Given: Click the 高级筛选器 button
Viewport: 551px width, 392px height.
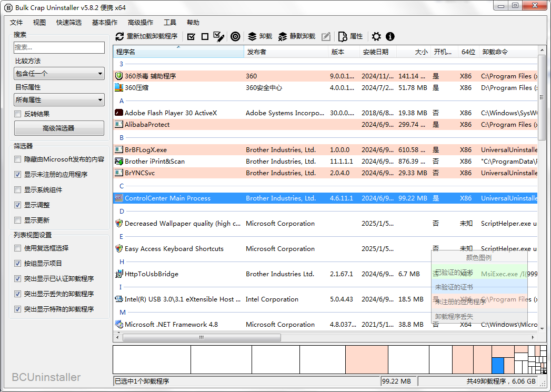Looking at the screenshot, I should [x=59, y=128].
